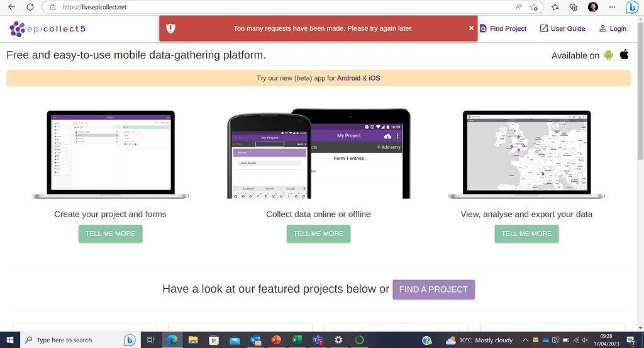
Task: Add this page to favorites
Action: click(x=534, y=7)
